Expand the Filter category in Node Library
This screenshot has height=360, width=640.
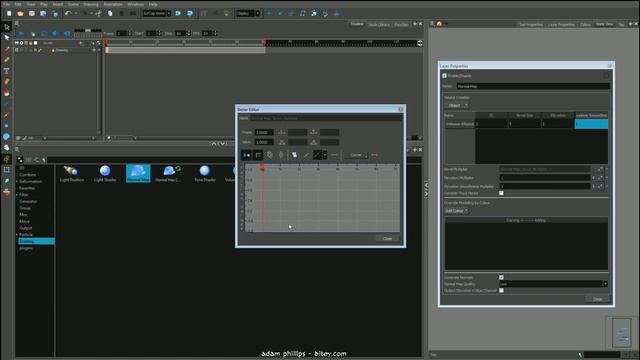pyautogui.click(x=17, y=195)
